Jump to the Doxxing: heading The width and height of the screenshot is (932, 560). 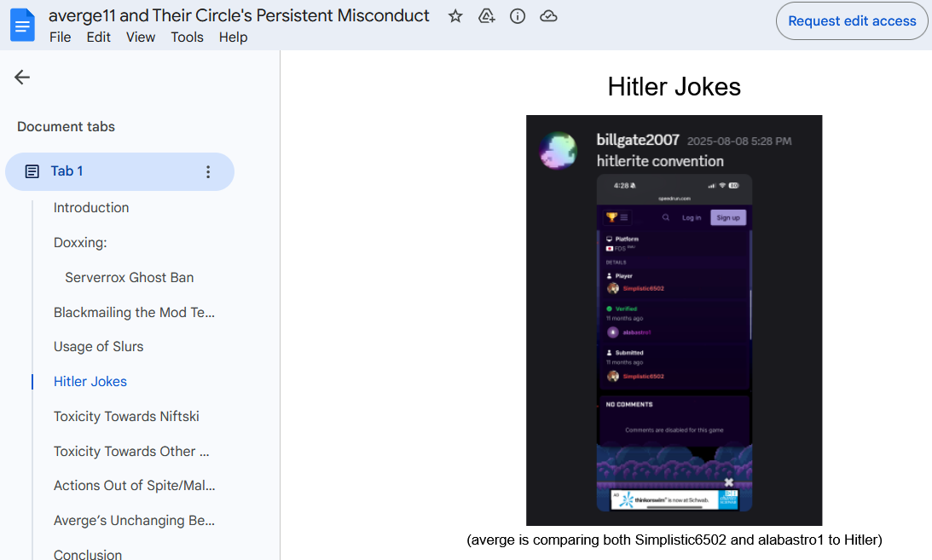point(80,243)
